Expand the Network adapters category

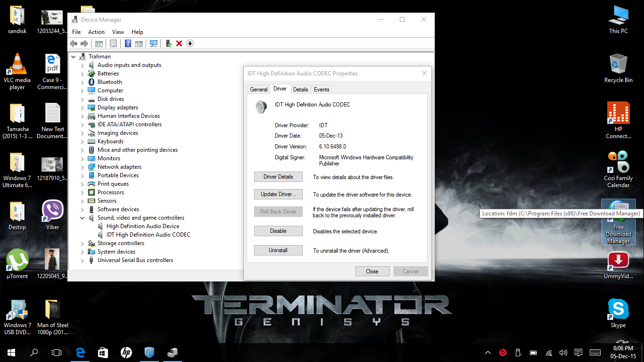pos(83,167)
